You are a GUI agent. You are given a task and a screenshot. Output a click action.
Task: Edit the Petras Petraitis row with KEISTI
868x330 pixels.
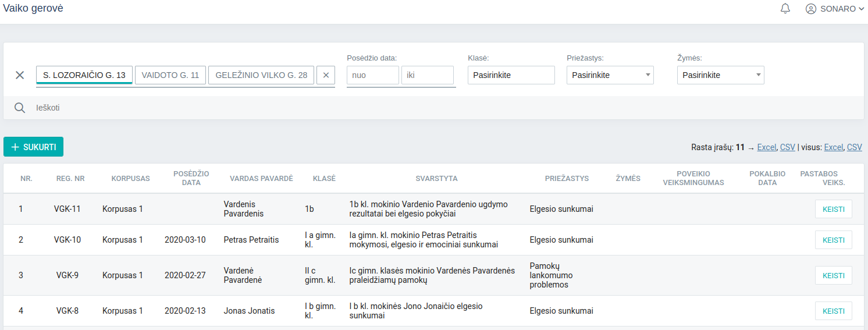[x=833, y=240]
